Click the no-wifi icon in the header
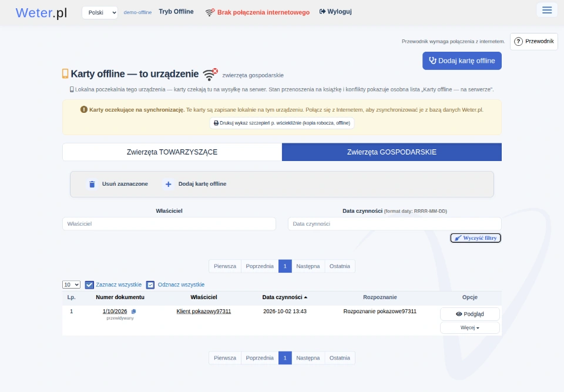The image size is (564, 392). coord(210,12)
